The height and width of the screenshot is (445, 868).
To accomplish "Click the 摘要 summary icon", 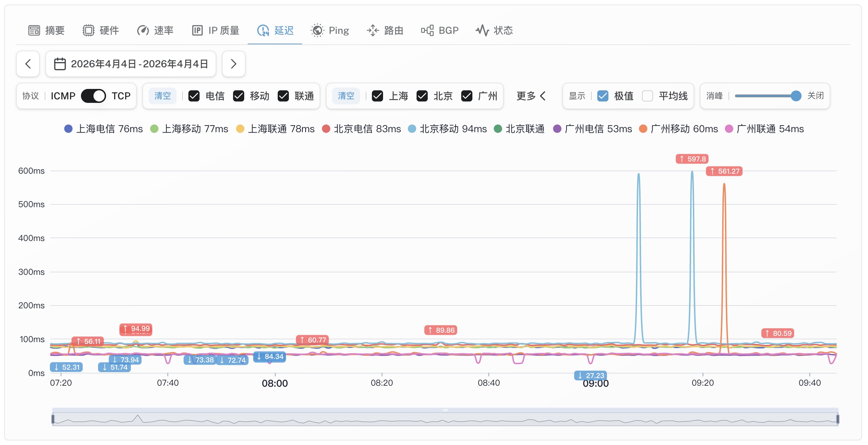I will 34,31.
